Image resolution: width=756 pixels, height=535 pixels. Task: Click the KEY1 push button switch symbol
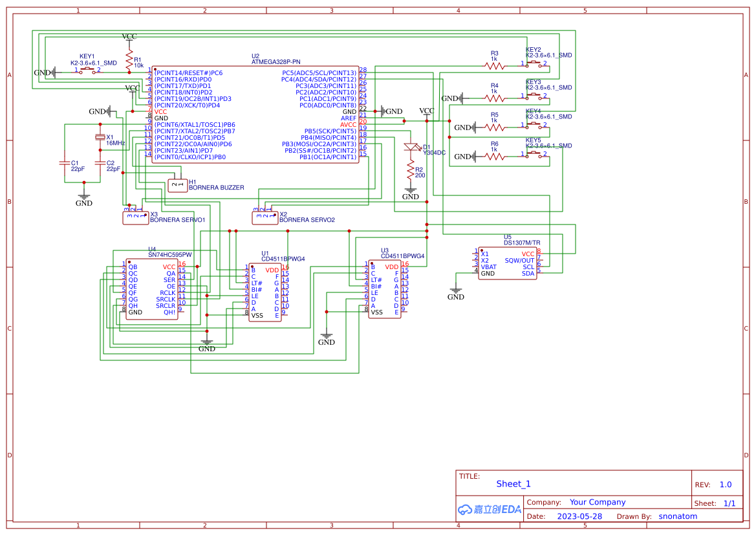click(x=88, y=71)
